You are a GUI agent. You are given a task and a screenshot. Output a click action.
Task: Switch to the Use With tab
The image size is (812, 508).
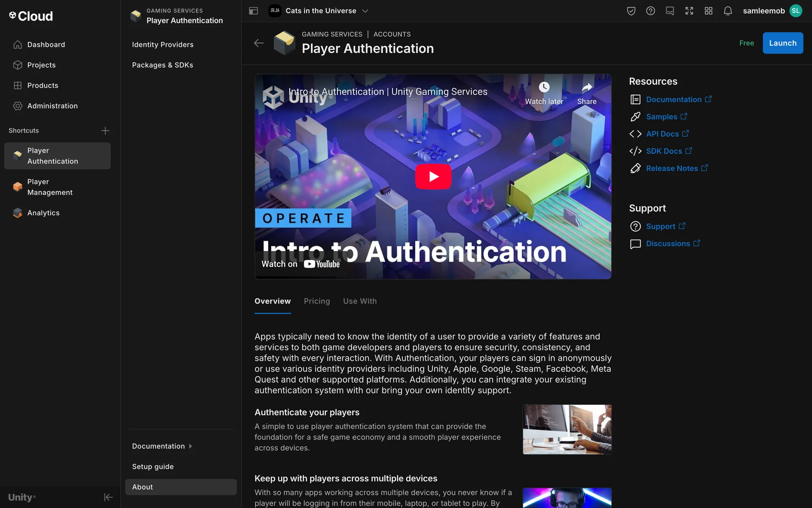click(x=359, y=301)
